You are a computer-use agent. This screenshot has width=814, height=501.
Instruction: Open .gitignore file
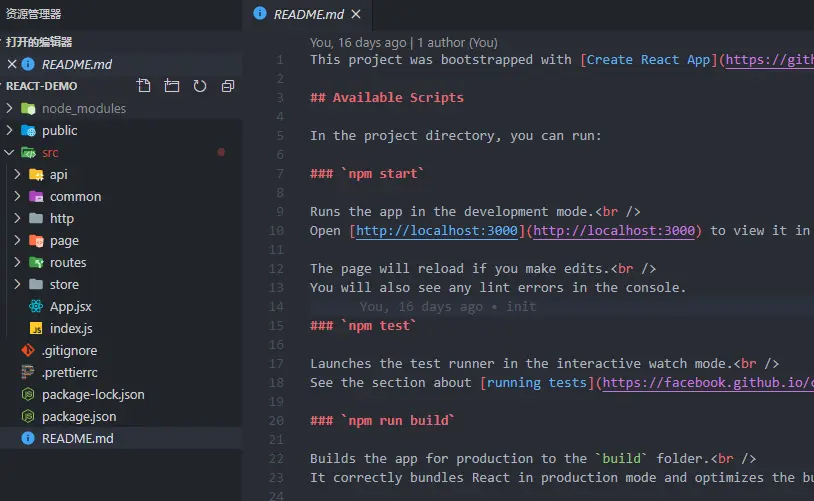(70, 351)
